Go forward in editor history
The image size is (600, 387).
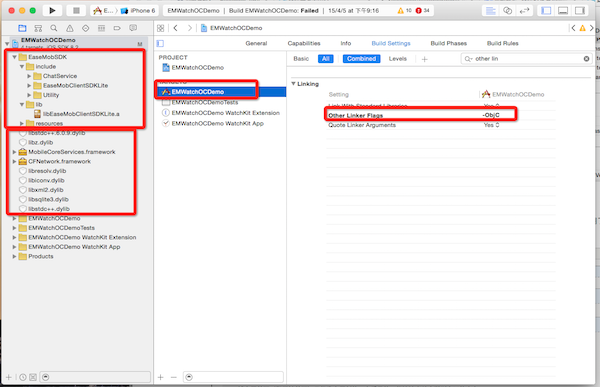(x=189, y=28)
